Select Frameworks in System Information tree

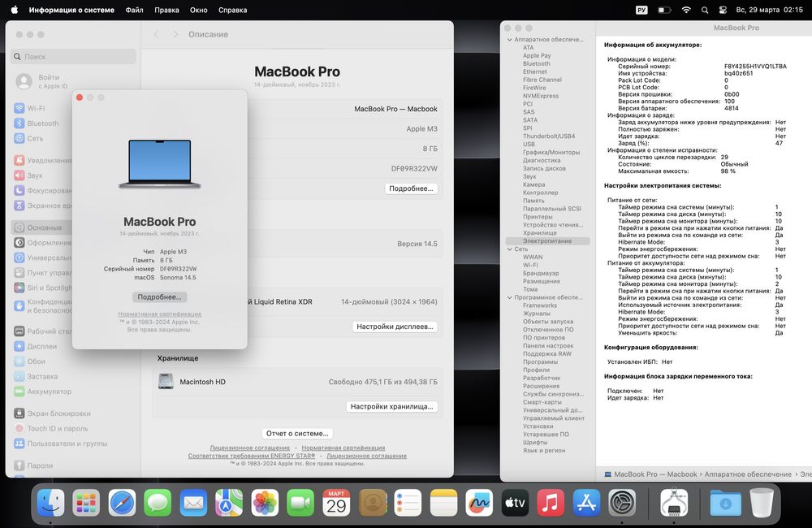point(540,305)
